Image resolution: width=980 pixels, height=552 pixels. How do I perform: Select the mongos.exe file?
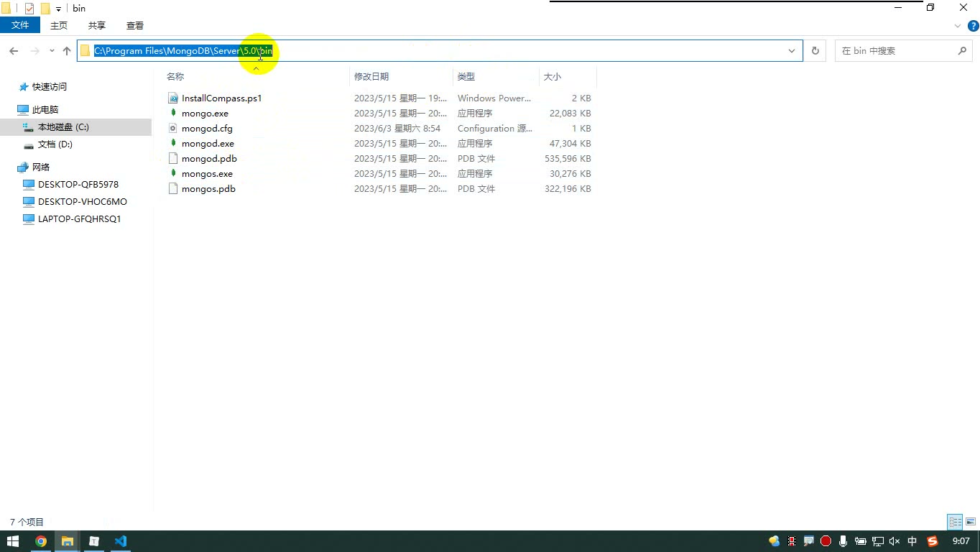[x=207, y=174]
